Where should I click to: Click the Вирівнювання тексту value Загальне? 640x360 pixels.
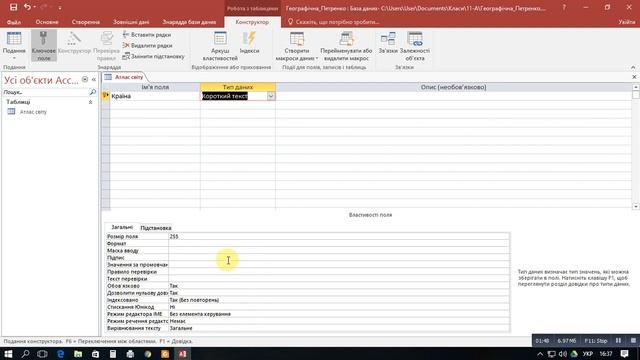[339, 328]
